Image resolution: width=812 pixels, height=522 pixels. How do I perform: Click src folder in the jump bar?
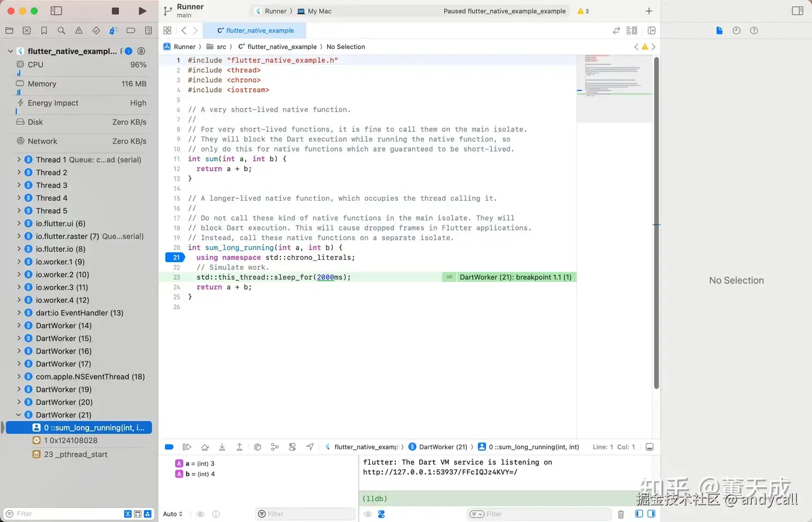click(217, 47)
